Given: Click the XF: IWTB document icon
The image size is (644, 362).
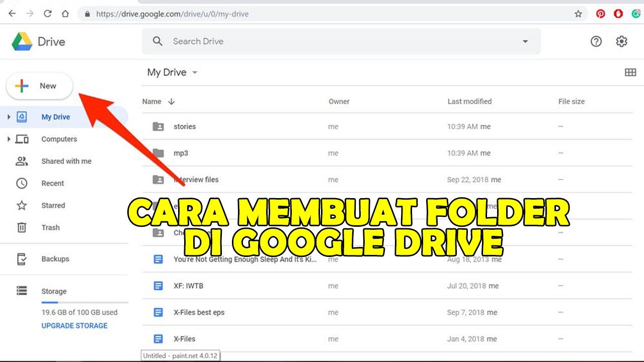Looking at the screenshot, I should (x=158, y=286).
